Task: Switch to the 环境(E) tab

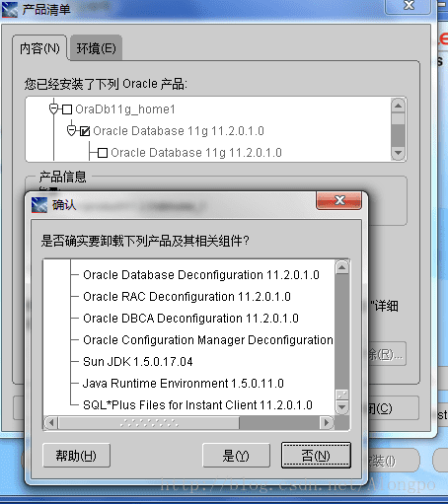Action: (x=96, y=48)
